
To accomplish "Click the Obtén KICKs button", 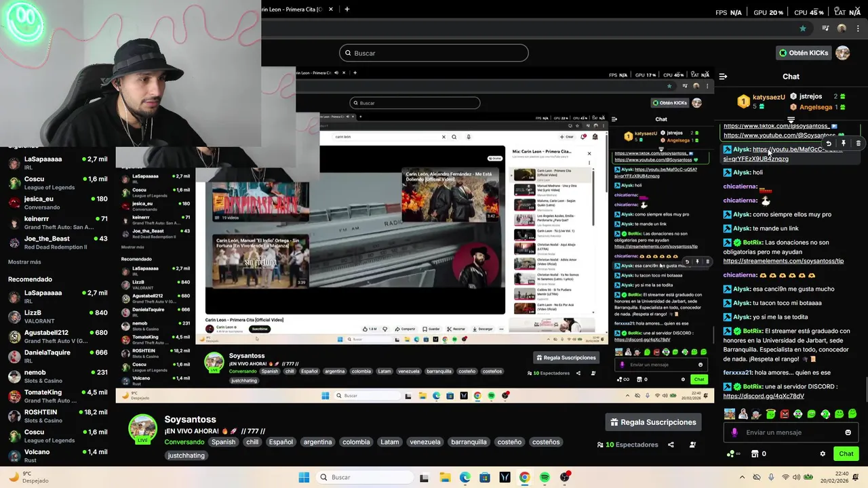I will coord(804,53).
